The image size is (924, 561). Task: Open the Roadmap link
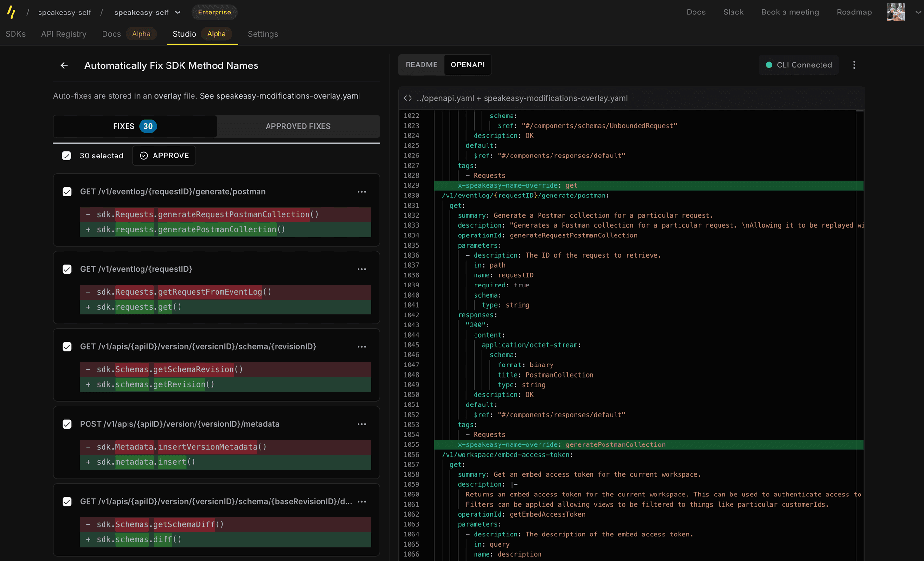[x=854, y=12]
